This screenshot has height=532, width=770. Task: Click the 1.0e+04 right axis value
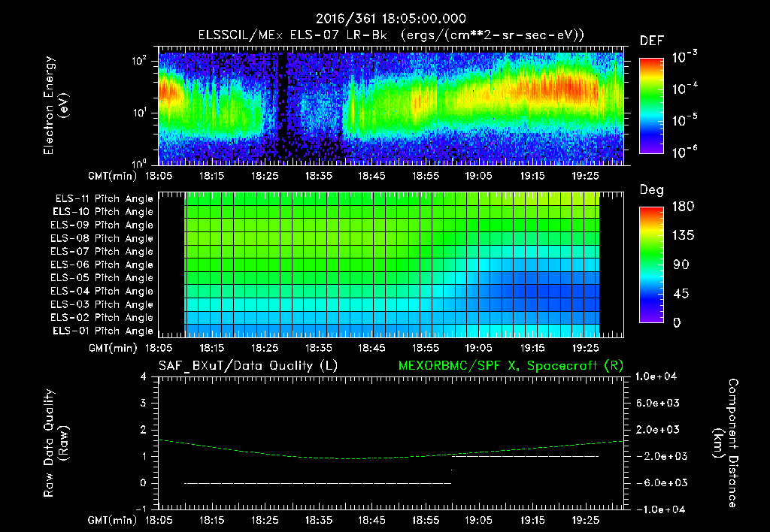[656, 377]
